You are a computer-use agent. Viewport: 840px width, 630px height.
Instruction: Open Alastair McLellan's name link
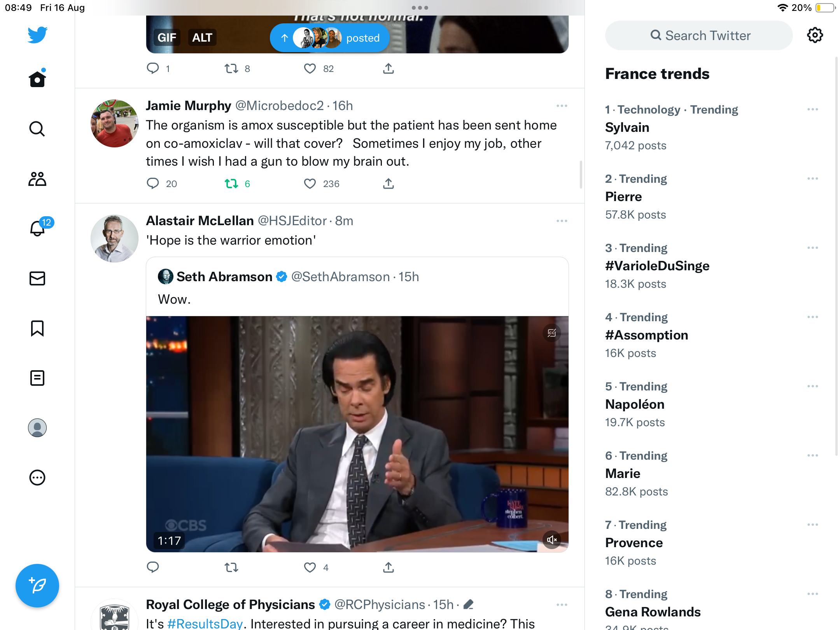click(200, 221)
